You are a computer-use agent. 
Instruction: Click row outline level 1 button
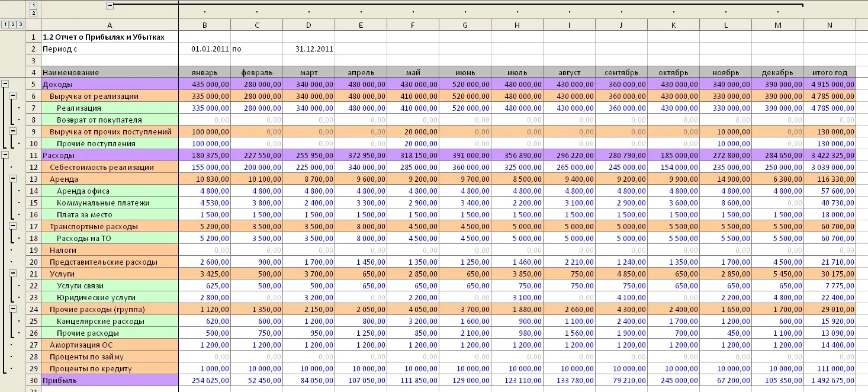pyautogui.click(x=5, y=24)
